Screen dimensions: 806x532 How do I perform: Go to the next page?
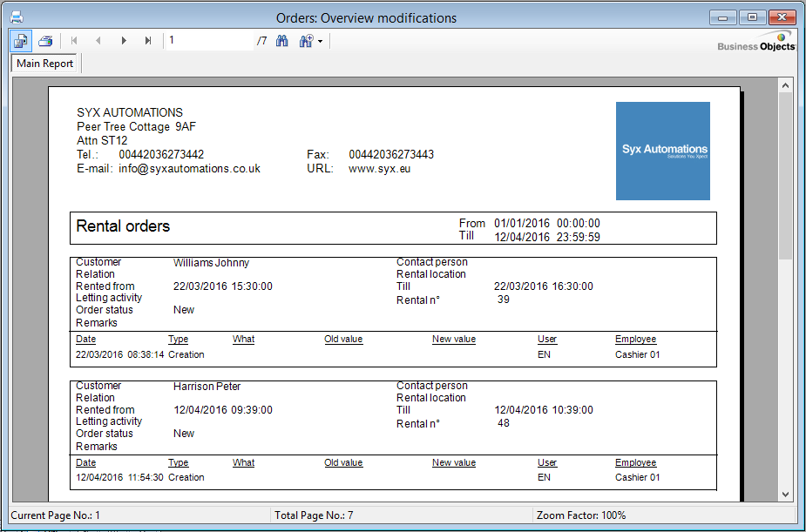click(x=124, y=41)
